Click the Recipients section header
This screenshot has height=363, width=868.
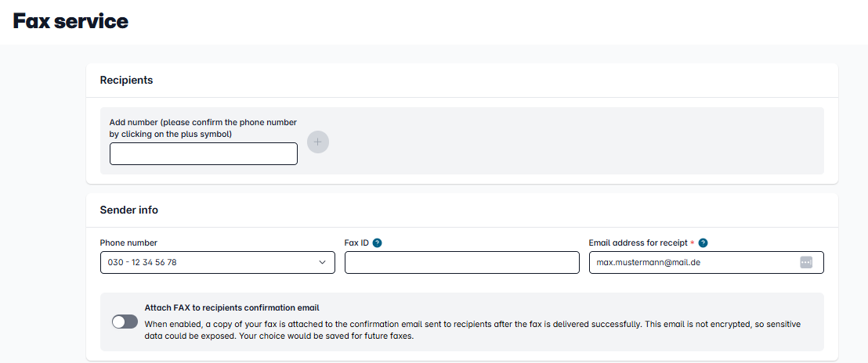126,80
